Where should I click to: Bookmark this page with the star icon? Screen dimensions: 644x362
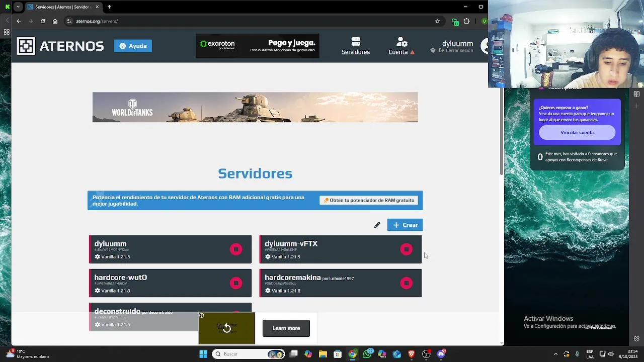438,21
